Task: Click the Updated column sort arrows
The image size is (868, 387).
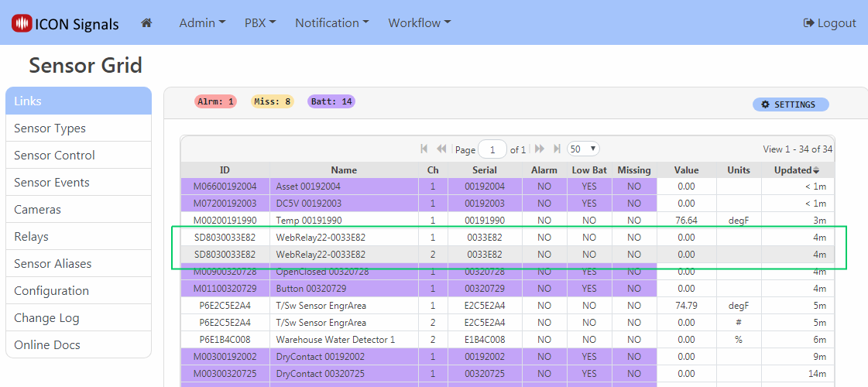Action: (x=815, y=170)
